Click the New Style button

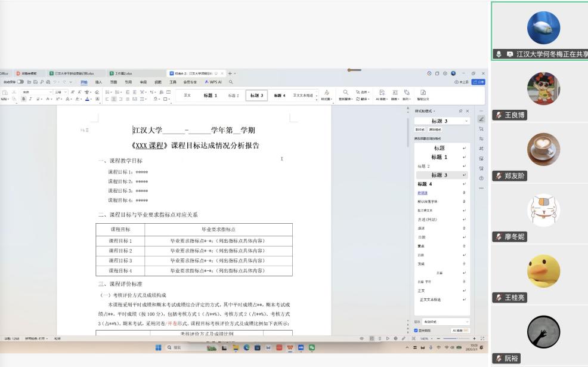click(420, 129)
